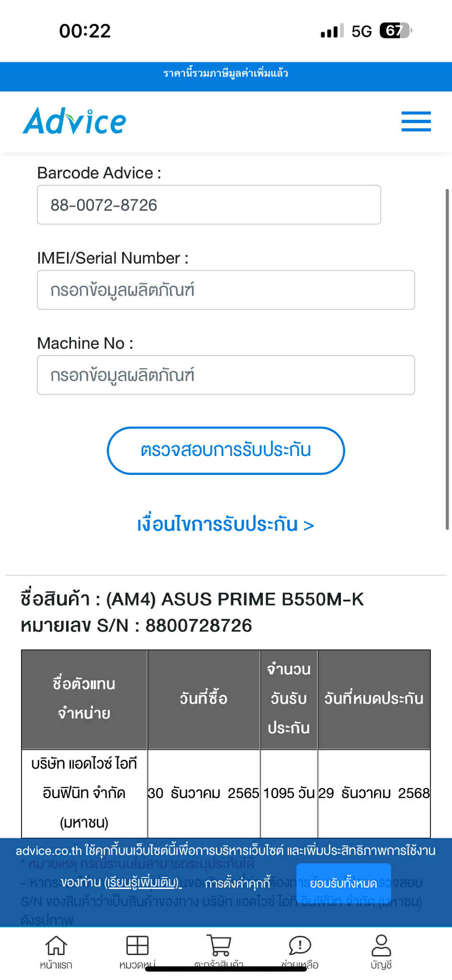Click ยอมรับทั้งหมด cookie accept button

coord(343,883)
